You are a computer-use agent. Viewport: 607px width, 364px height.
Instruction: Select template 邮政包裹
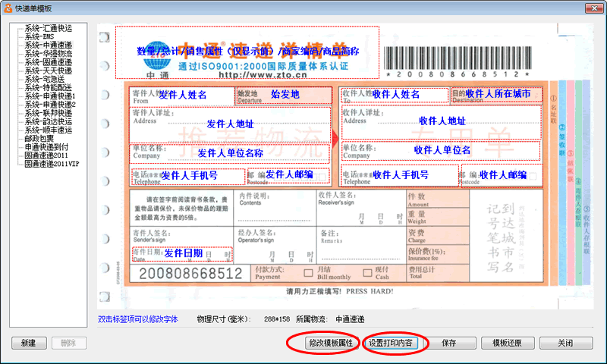point(39,139)
